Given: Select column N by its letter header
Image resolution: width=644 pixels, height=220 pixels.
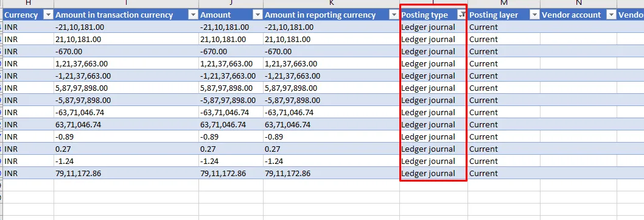Looking at the screenshot, I should [578, 3].
